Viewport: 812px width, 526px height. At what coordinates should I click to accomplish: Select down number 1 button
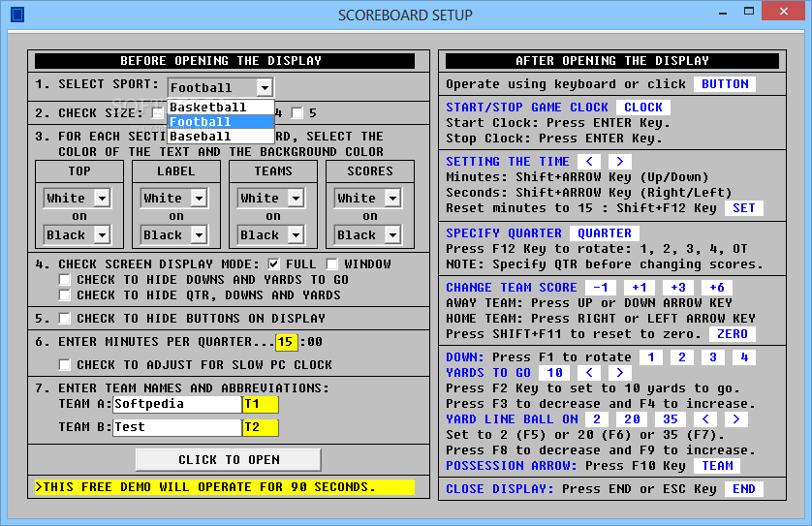[x=651, y=357]
